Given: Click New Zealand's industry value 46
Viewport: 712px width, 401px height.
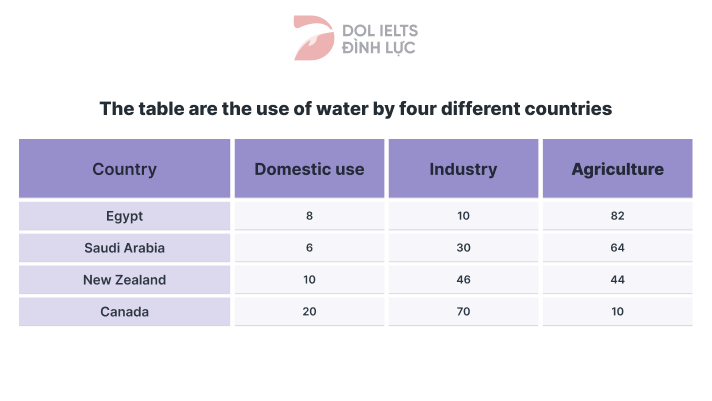Looking at the screenshot, I should pos(463,280).
